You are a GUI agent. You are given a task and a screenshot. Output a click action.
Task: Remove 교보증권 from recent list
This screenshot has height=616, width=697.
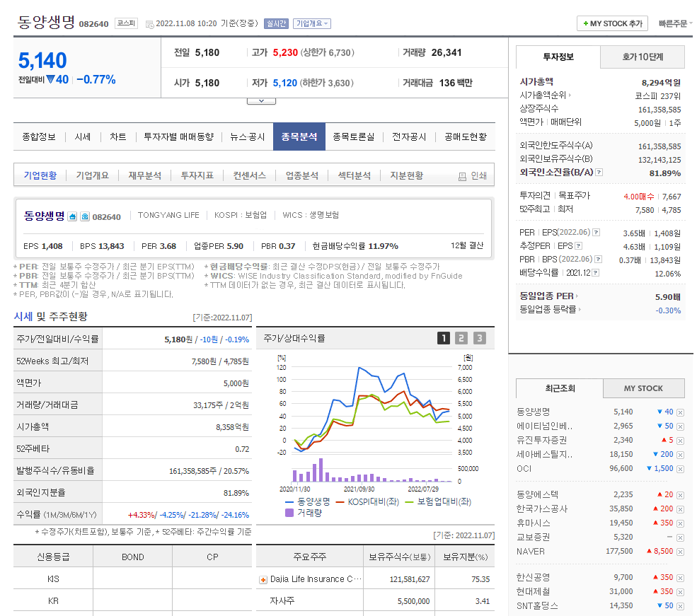[680, 537]
